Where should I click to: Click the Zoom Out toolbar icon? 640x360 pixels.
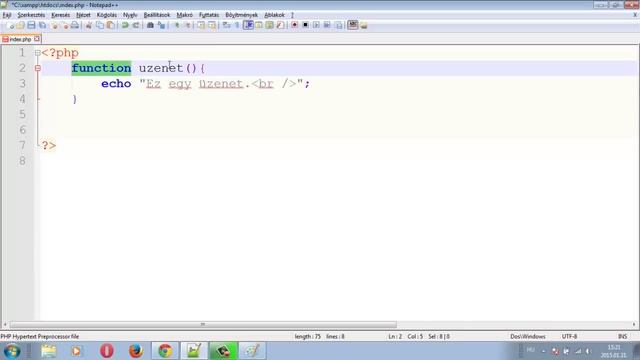point(187,25)
